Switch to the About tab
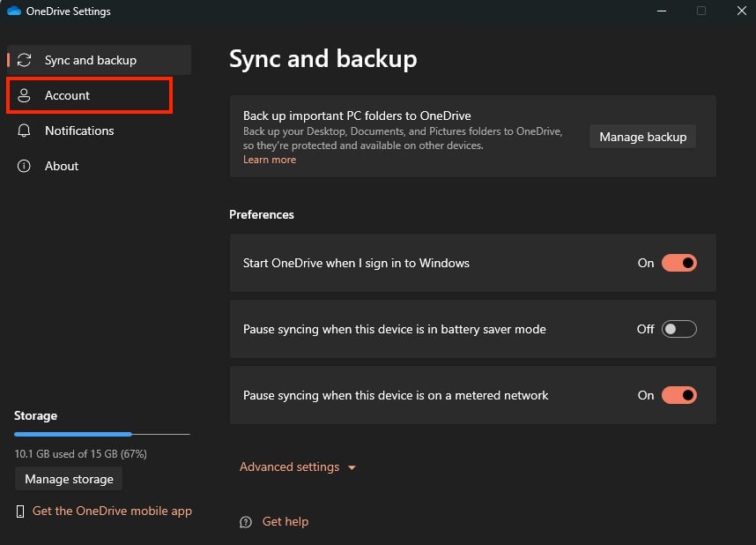This screenshot has width=756, height=545. pos(62,166)
